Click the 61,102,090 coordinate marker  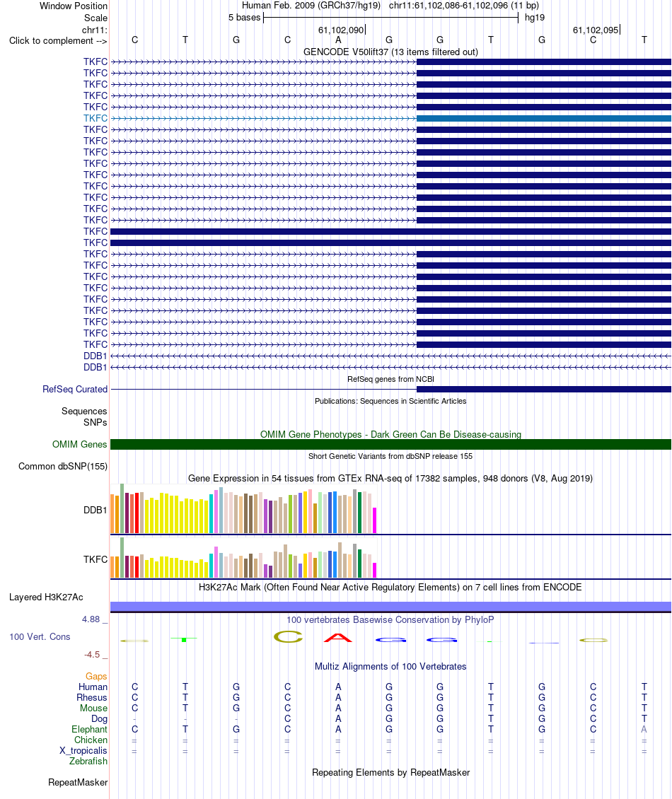[341, 30]
